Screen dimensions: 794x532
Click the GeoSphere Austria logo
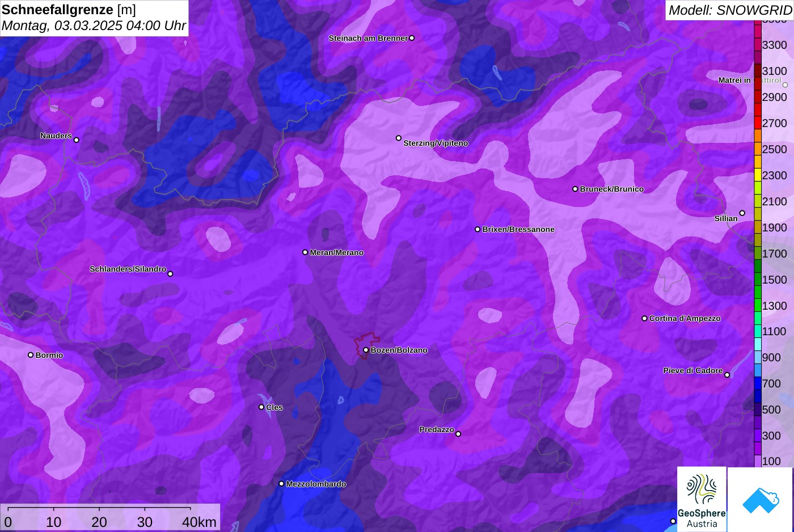[x=702, y=499]
